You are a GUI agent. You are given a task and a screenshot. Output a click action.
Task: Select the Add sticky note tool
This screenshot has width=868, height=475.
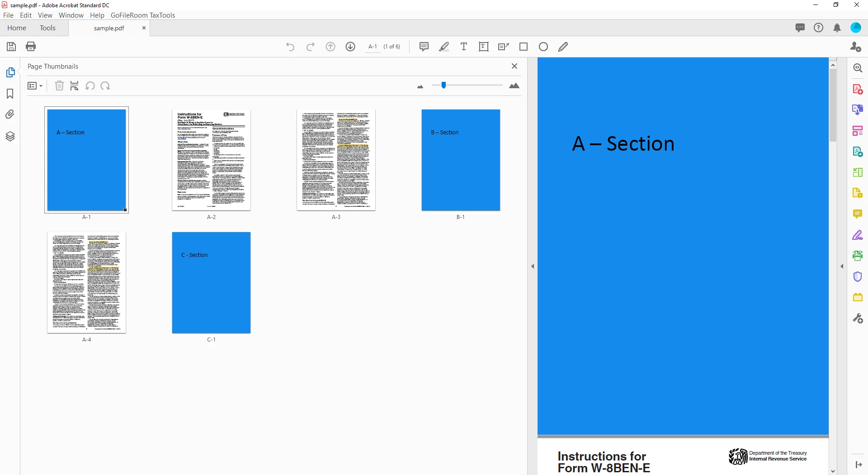pyautogui.click(x=424, y=47)
